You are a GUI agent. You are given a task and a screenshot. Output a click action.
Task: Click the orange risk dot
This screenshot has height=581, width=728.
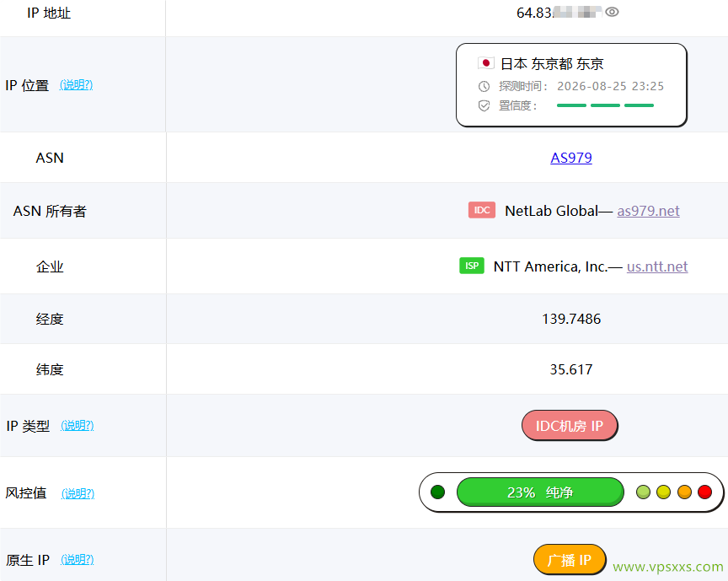point(684,492)
